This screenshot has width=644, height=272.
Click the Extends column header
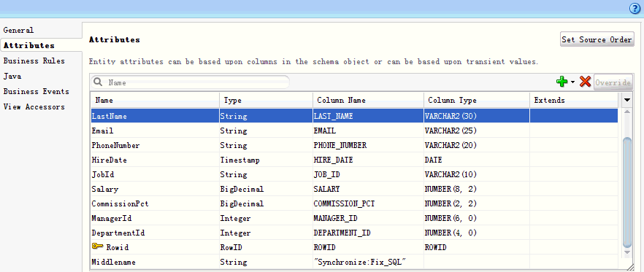574,100
